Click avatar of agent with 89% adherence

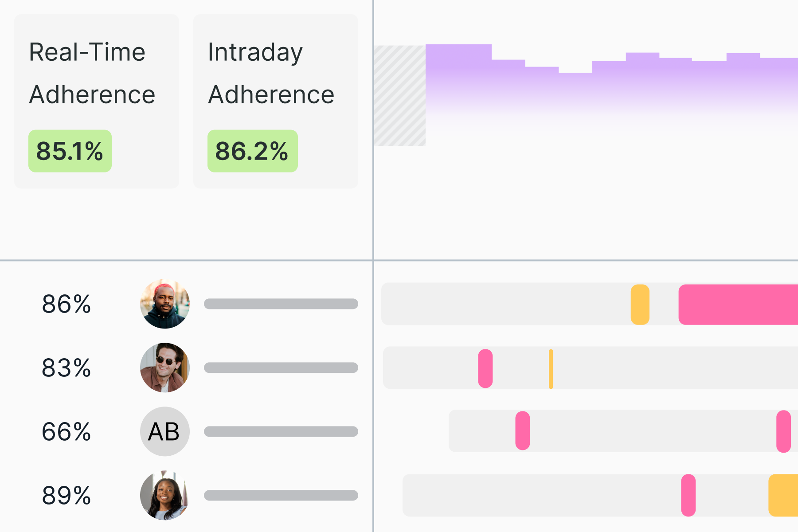click(165, 495)
